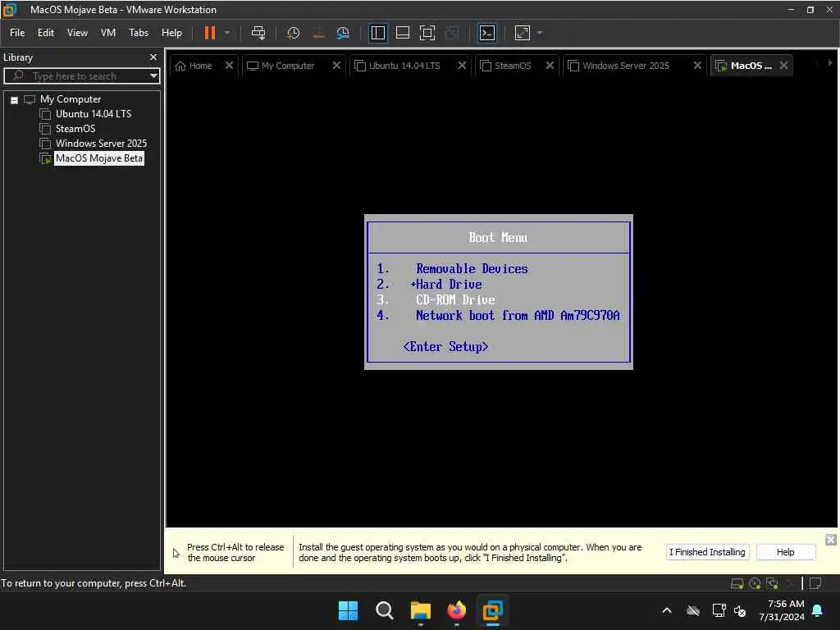Choose Network boot from AMD Am79C970A
The image size is (840, 630).
518,315
